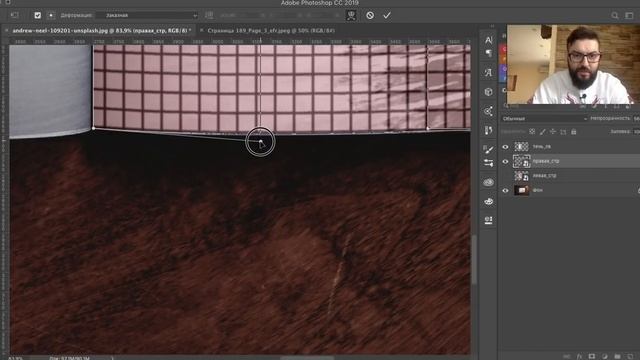Open the workspace switcher icon

pyautogui.click(x=629, y=16)
